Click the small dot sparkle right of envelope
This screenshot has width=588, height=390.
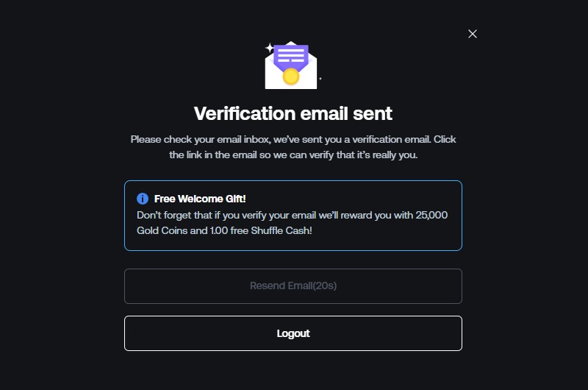(320, 79)
